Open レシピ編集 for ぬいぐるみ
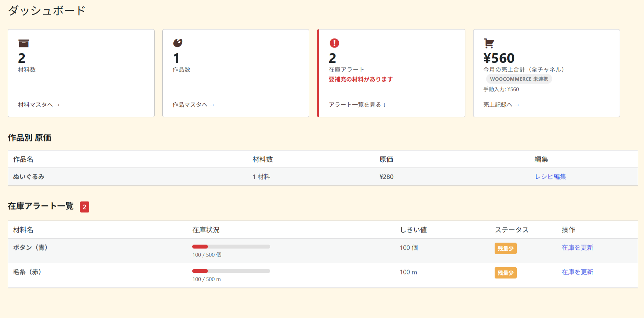644x318 pixels. 550,177
